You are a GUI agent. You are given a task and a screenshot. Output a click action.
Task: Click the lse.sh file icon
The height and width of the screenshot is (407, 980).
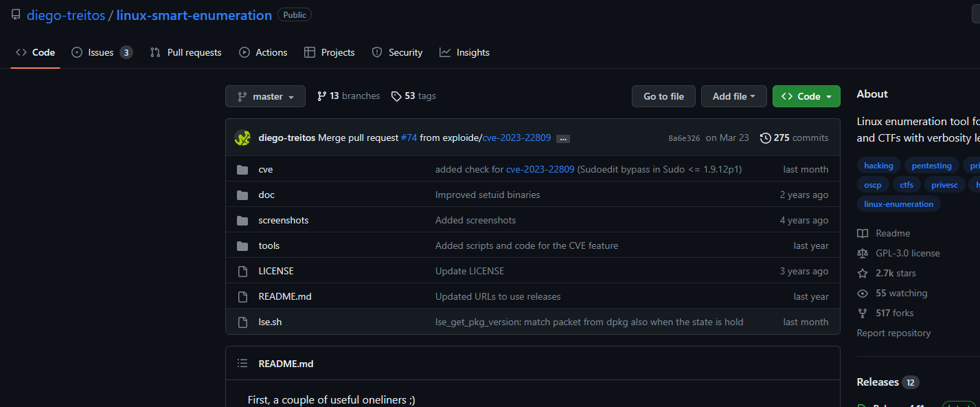click(x=242, y=322)
